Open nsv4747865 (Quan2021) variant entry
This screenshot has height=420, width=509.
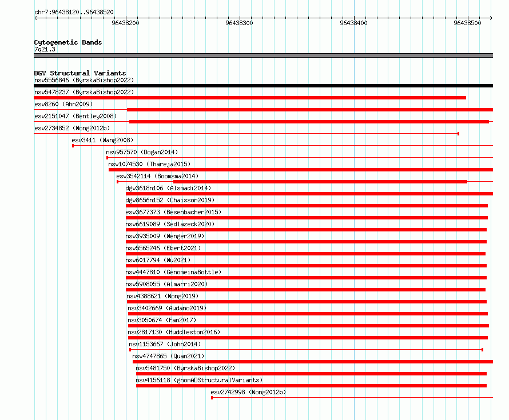pos(168,356)
